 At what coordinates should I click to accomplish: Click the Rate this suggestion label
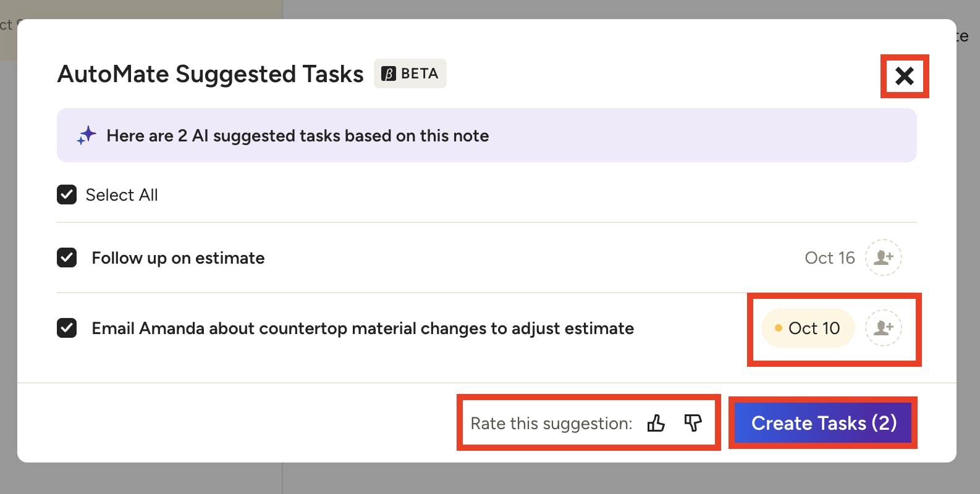(551, 423)
